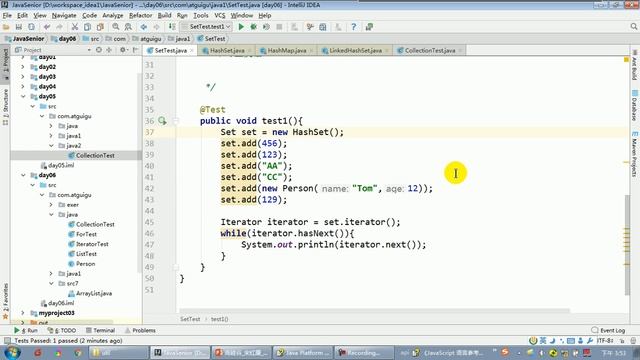Toggle the Structure tool window side tab
The image size is (640, 360).
click(5, 107)
